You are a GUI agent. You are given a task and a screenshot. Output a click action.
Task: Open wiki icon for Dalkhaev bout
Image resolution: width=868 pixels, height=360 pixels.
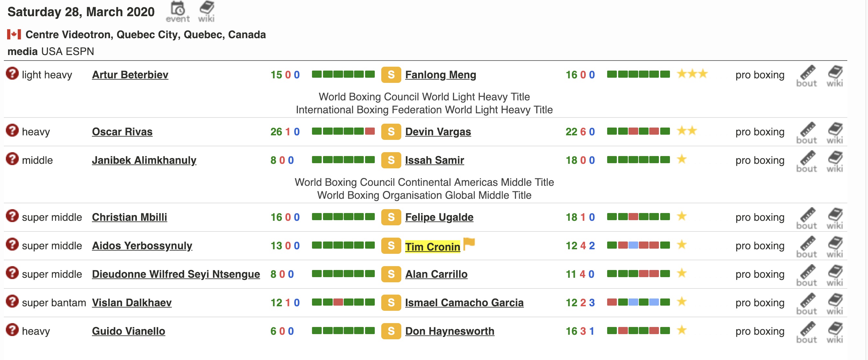pos(835,304)
